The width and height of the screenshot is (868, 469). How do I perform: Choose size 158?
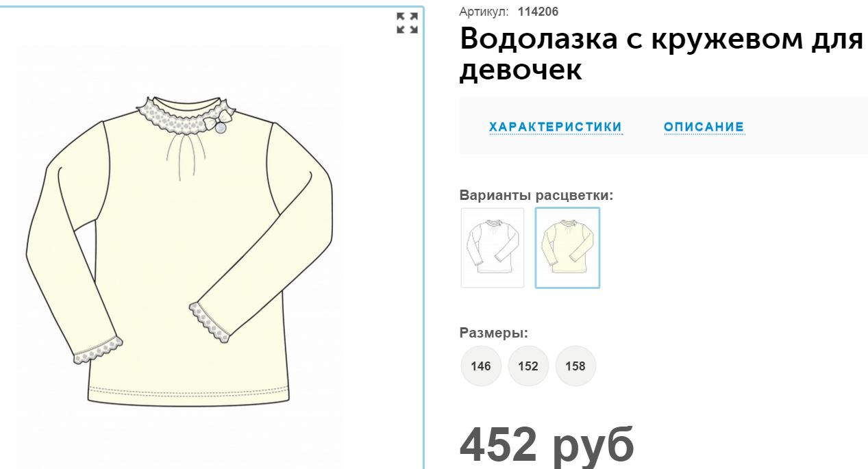point(575,366)
